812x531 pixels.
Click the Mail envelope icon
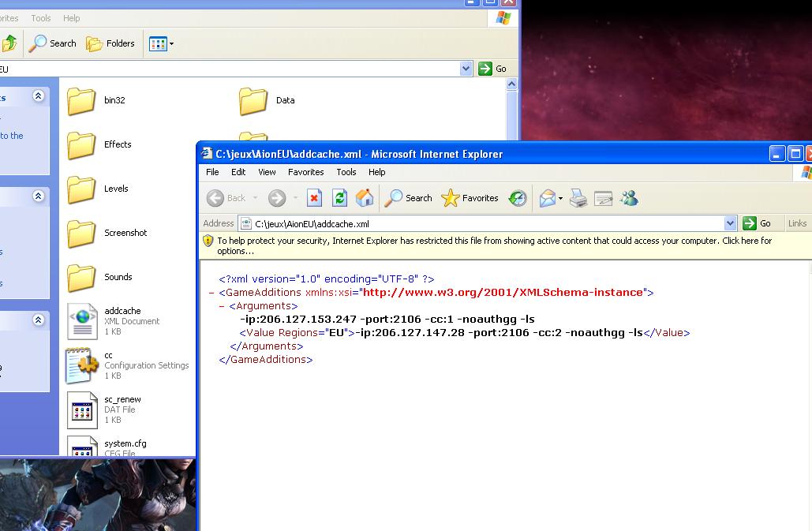[x=548, y=198]
